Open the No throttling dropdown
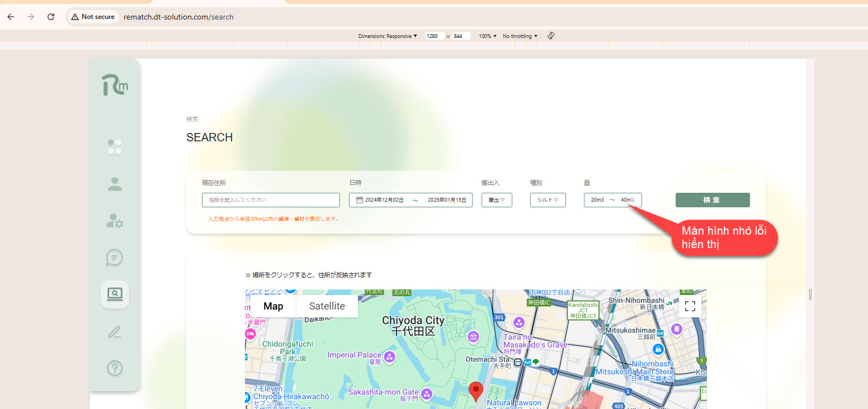The width and height of the screenshot is (868, 409). click(x=520, y=36)
